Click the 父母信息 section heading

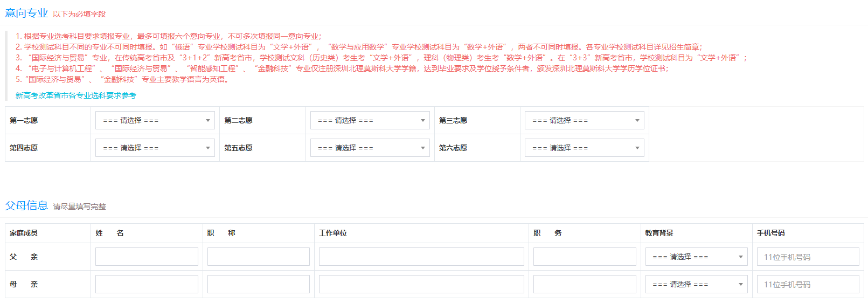pyautogui.click(x=26, y=205)
